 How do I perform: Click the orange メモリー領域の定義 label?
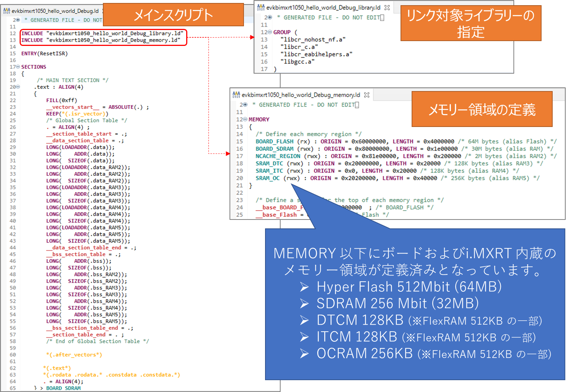[482, 109]
